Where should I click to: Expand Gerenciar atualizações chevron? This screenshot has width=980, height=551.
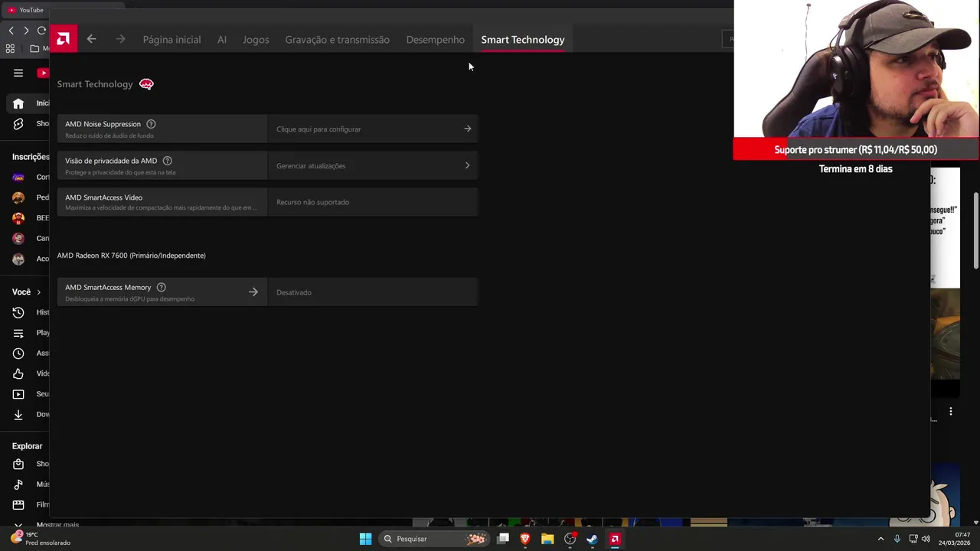pyautogui.click(x=468, y=165)
